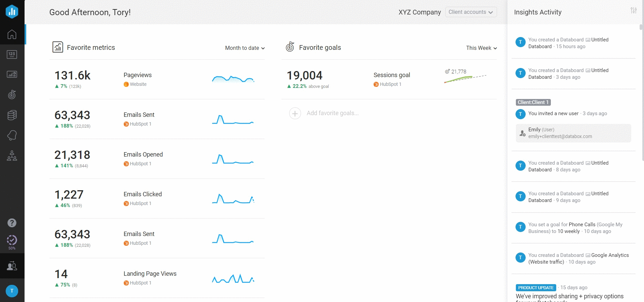This screenshot has width=644, height=302.
Task: Expand the Client accounts dropdown
Action: coord(470,12)
